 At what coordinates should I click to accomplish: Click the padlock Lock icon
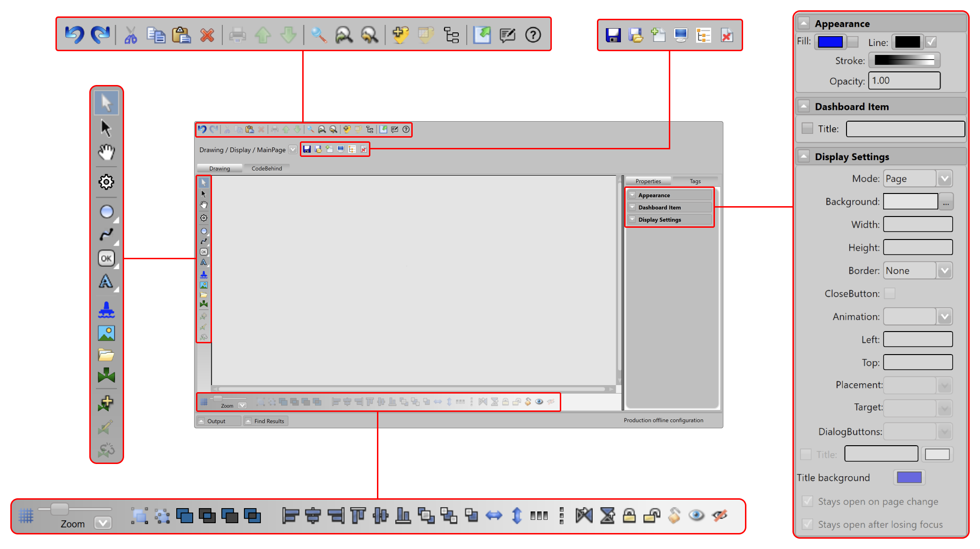[629, 516]
